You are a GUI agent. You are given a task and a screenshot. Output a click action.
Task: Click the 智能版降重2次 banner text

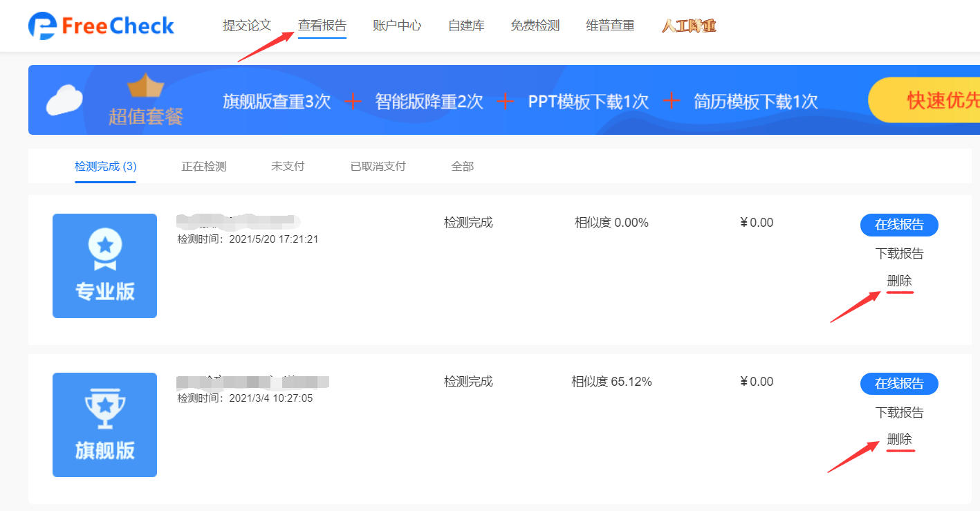429,102
